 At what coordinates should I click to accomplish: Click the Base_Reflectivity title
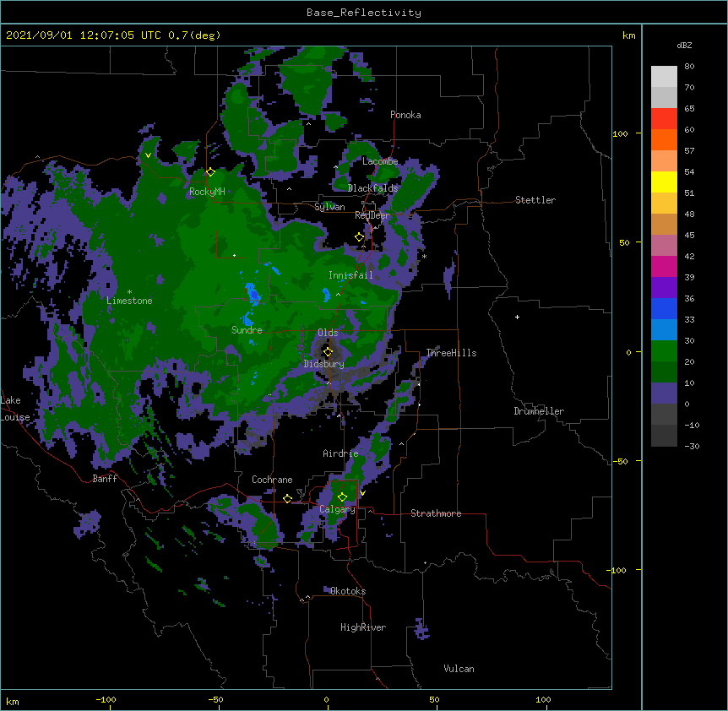(x=364, y=13)
